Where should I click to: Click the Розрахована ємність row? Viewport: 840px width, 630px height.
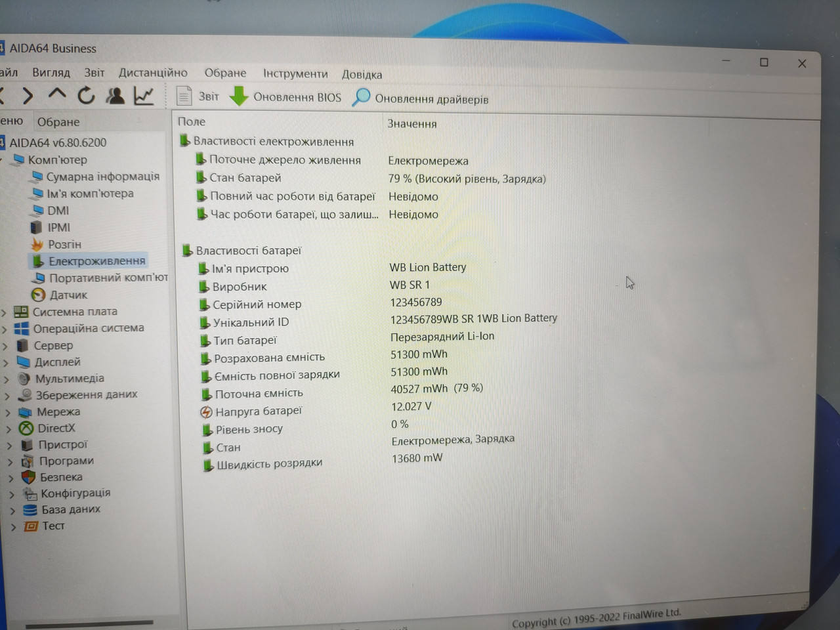pyautogui.click(x=324, y=356)
